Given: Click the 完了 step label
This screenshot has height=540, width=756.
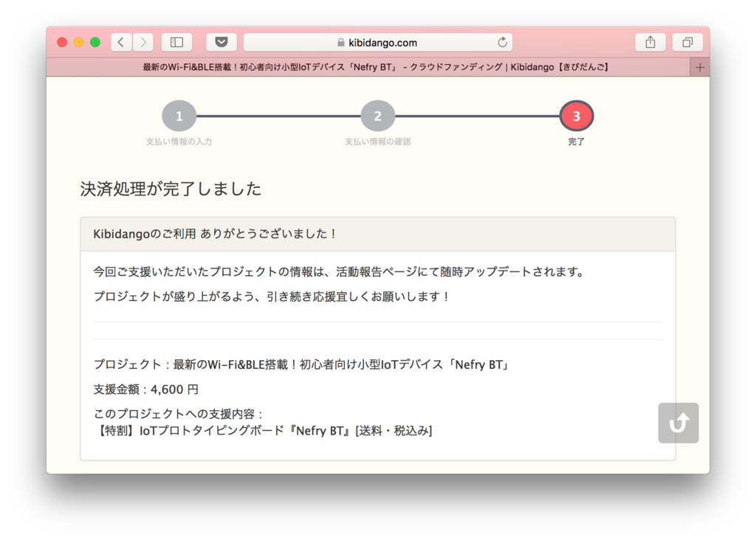Looking at the screenshot, I should [x=576, y=142].
